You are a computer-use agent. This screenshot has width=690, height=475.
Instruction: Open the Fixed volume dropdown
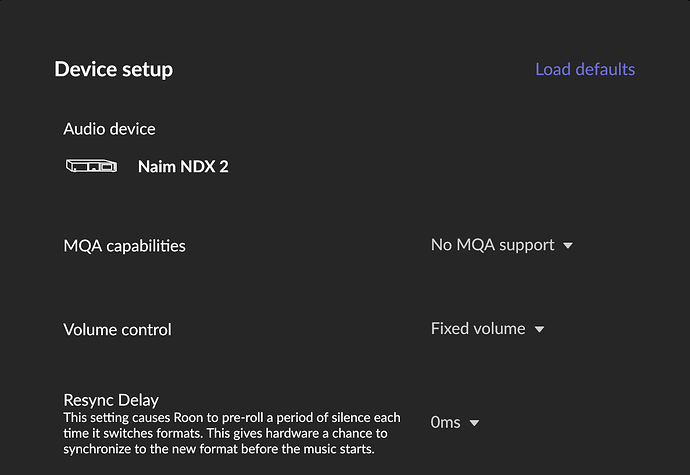click(478, 329)
